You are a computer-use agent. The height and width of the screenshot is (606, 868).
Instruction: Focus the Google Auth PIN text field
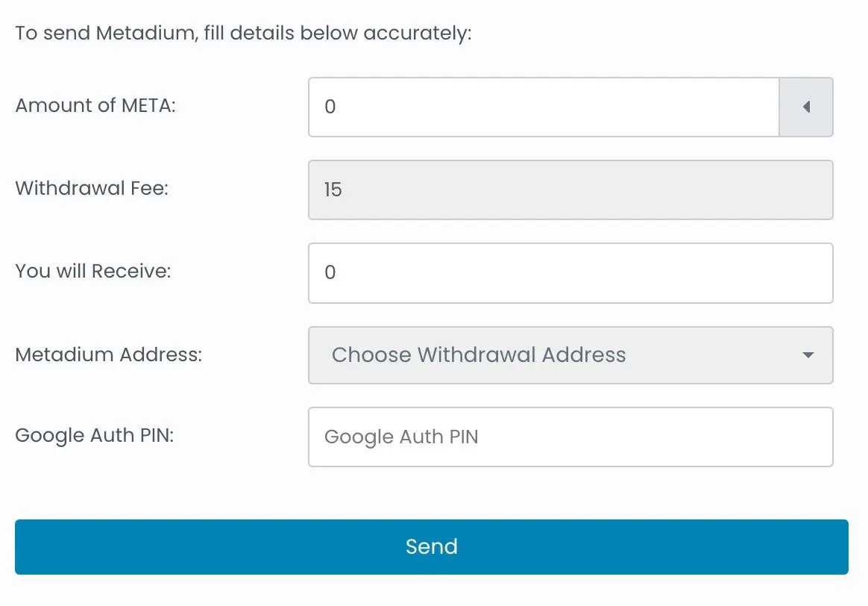click(x=570, y=437)
